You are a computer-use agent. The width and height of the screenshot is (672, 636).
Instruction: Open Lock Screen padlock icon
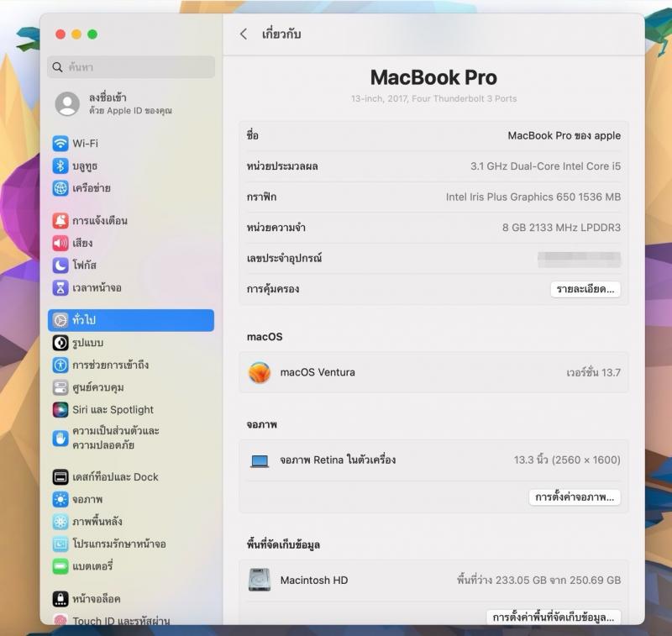pos(60,598)
